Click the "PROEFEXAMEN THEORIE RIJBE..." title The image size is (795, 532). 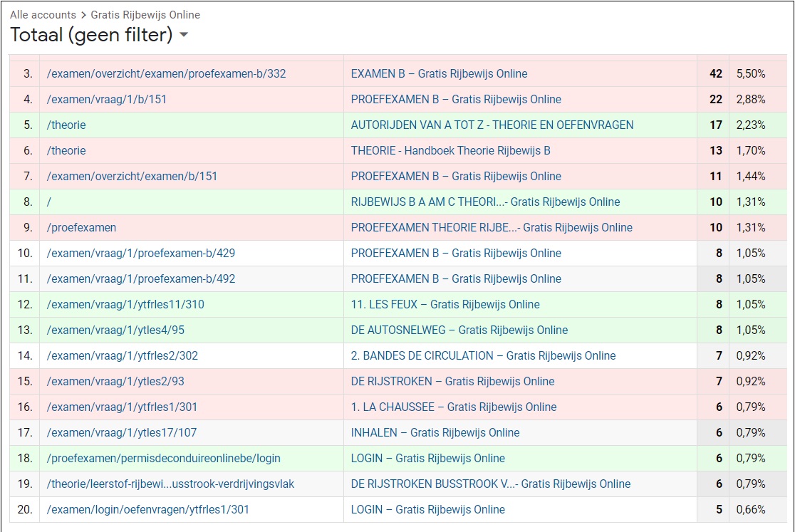tap(492, 227)
